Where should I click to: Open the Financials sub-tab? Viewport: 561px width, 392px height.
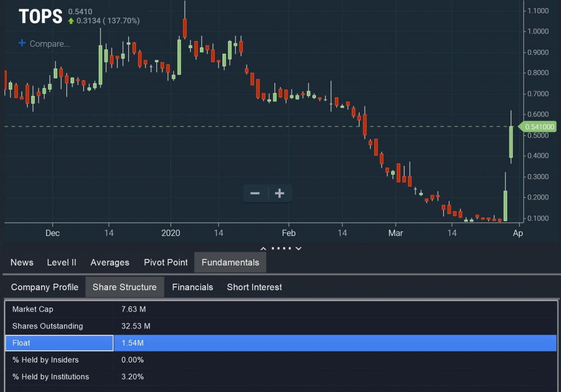click(x=192, y=287)
